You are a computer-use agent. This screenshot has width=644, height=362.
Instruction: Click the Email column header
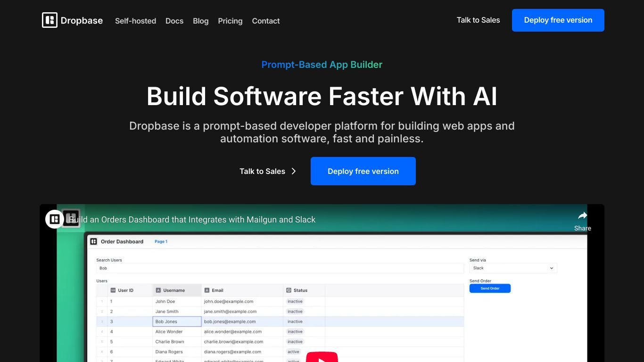point(243,290)
